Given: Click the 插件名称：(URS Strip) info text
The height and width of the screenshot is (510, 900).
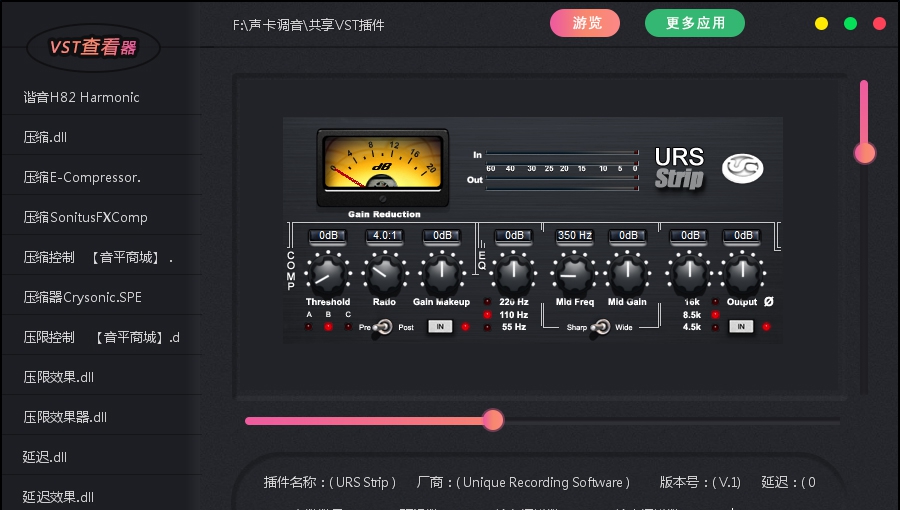Looking at the screenshot, I should pos(329,482).
